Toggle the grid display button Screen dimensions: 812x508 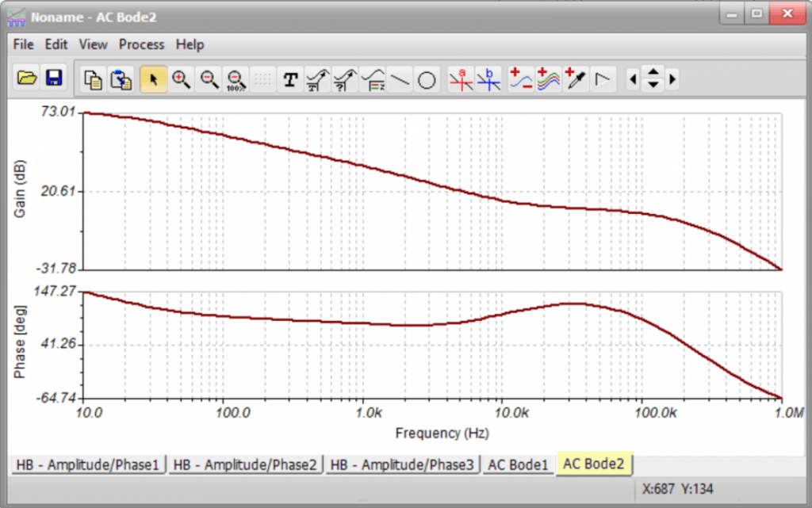(x=263, y=79)
